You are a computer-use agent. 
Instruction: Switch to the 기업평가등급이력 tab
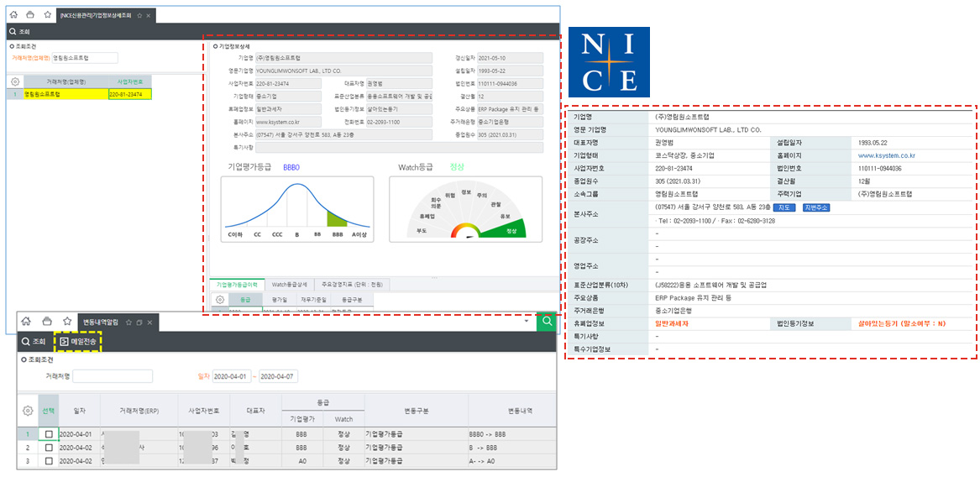point(237,285)
